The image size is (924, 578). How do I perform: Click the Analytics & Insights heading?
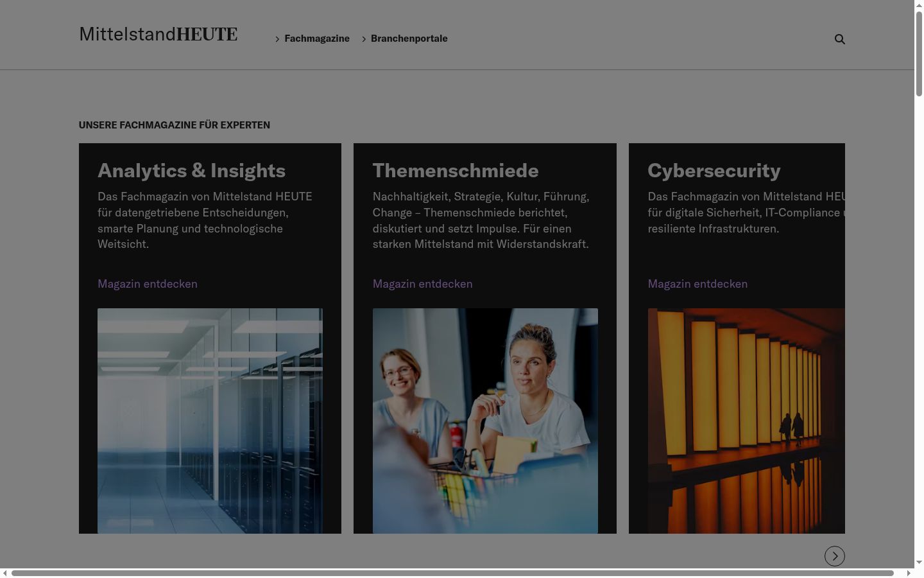[191, 170]
